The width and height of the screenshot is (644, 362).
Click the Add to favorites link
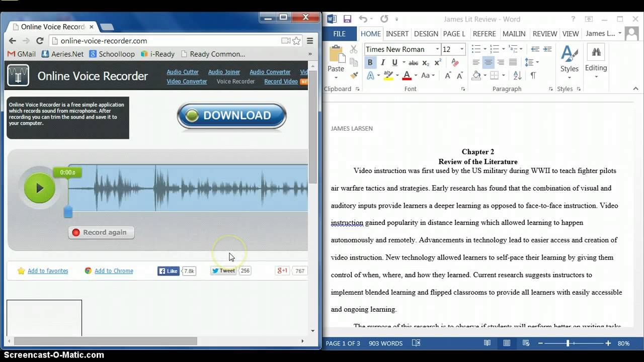click(48, 271)
